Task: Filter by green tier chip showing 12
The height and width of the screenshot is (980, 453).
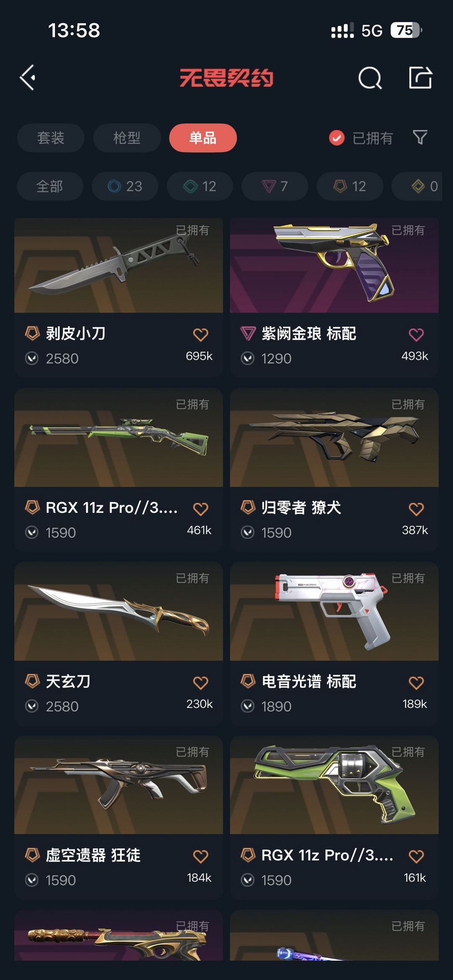Action: point(200,186)
